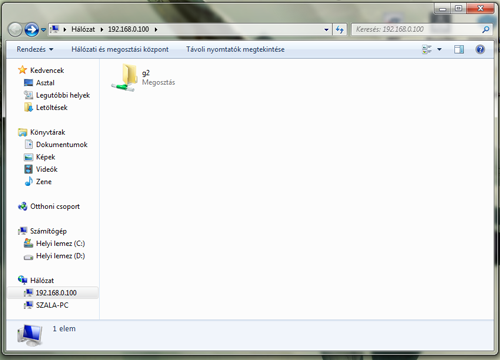This screenshot has height=360, width=500.
Task: Open Hálózati és megosztási központ
Action: click(120, 49)
